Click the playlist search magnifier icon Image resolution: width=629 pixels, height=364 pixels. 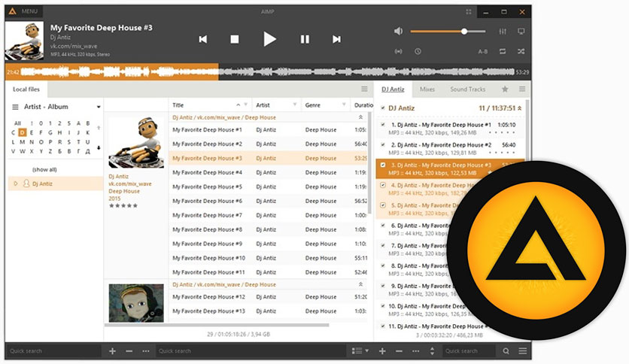click(x=506, y=351)
